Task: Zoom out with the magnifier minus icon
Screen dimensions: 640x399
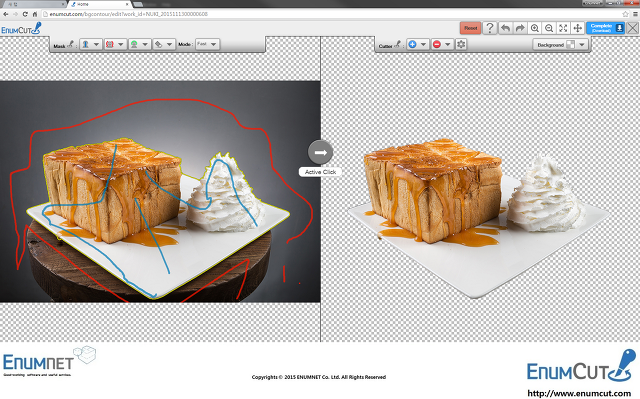Action: (x=549, y=28)
